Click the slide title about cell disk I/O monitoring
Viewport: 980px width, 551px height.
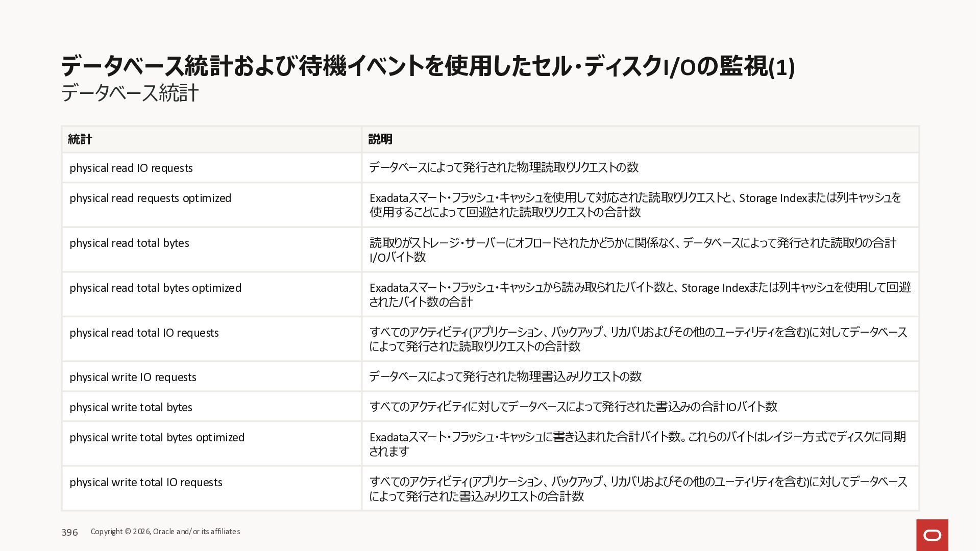(428, 66)
